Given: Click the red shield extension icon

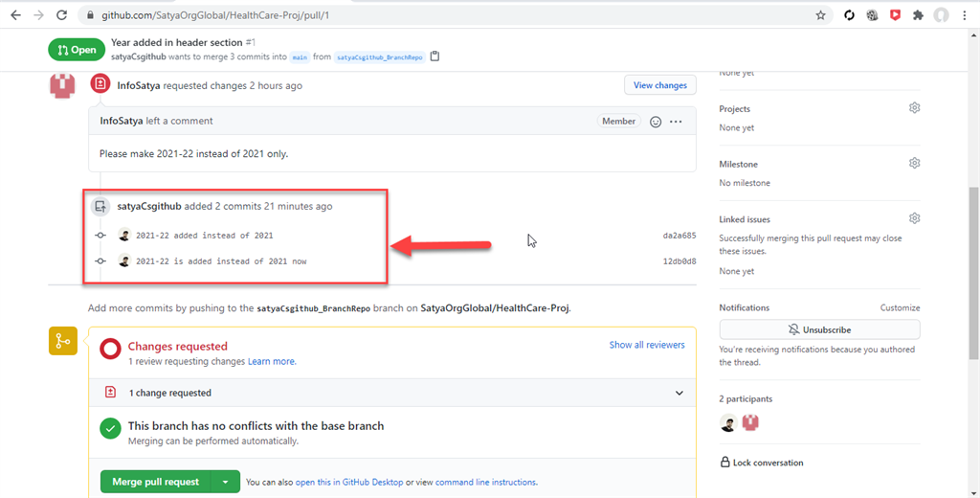Looking at the screenshot, I should click(x=895, y=15).
